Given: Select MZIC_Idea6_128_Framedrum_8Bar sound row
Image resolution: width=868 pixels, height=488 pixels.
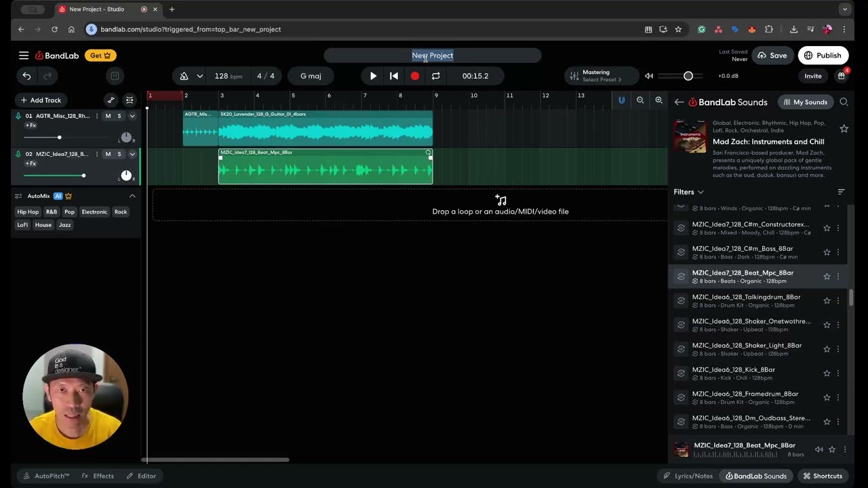Looking at the screenshot, I should point(757,398).
